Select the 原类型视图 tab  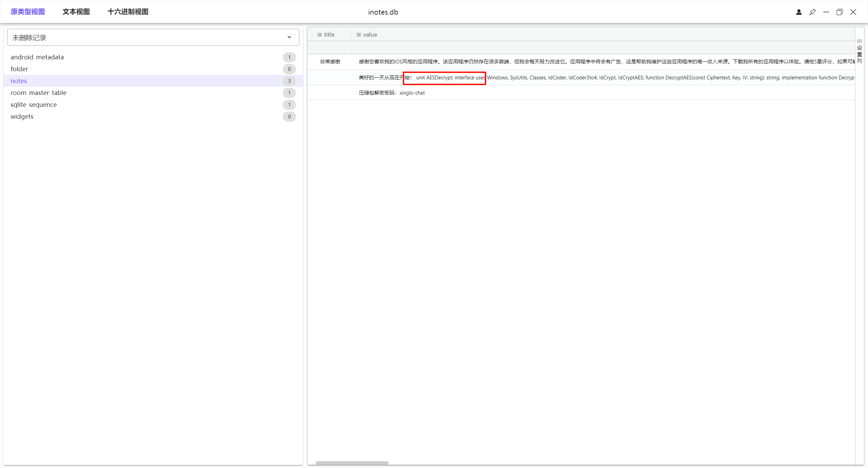[x=28, y=12]
